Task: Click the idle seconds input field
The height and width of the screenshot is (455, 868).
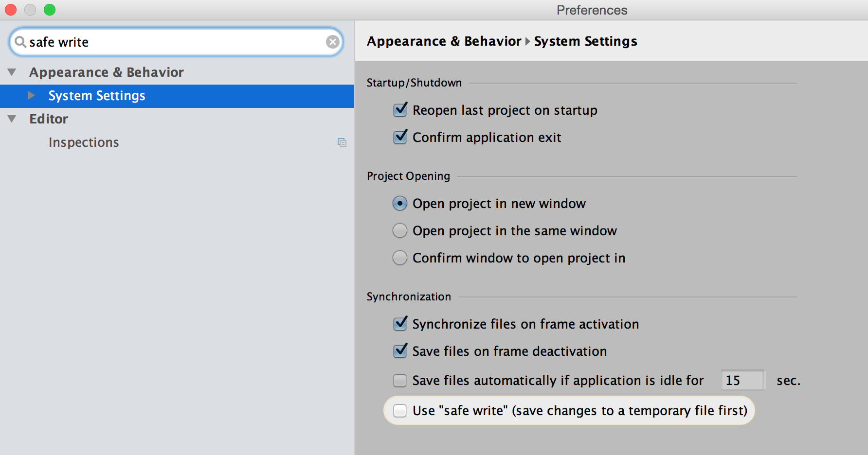Action: tap(742, 381)
